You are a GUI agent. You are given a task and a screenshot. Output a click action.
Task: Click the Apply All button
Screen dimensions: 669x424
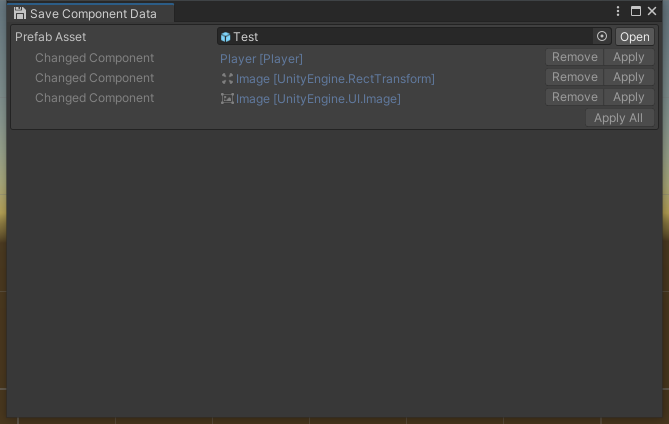point(620,118)
